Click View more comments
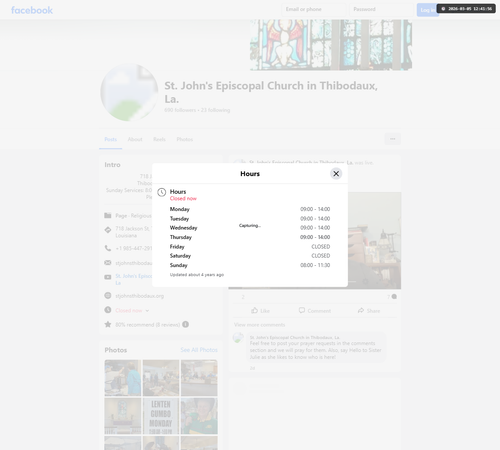 259,325
